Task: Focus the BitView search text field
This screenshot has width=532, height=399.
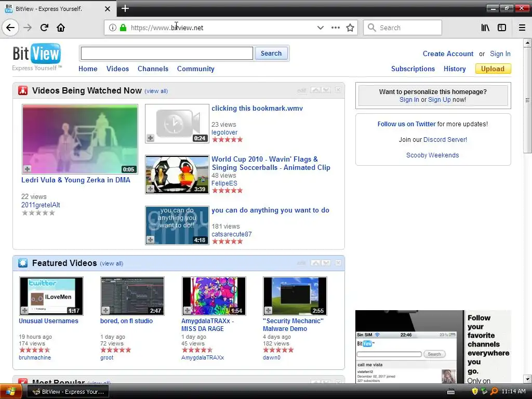Action: 167,54
